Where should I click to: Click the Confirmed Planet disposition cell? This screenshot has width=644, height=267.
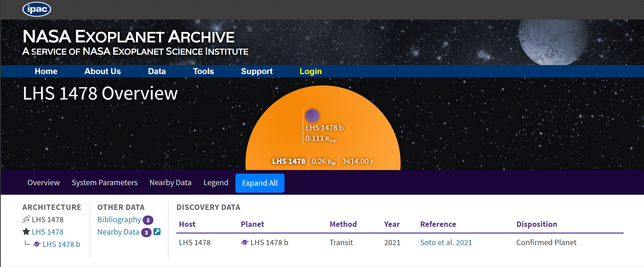click(546, 243)
